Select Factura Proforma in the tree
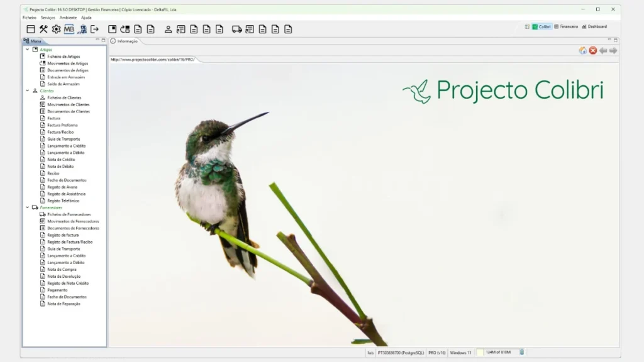 pos(62,125)
